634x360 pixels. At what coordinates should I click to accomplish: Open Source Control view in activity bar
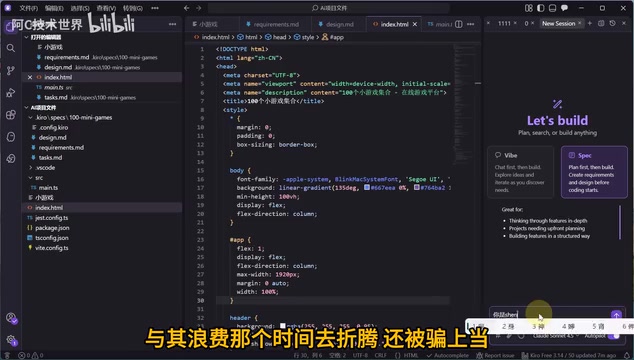coord(11,70)
